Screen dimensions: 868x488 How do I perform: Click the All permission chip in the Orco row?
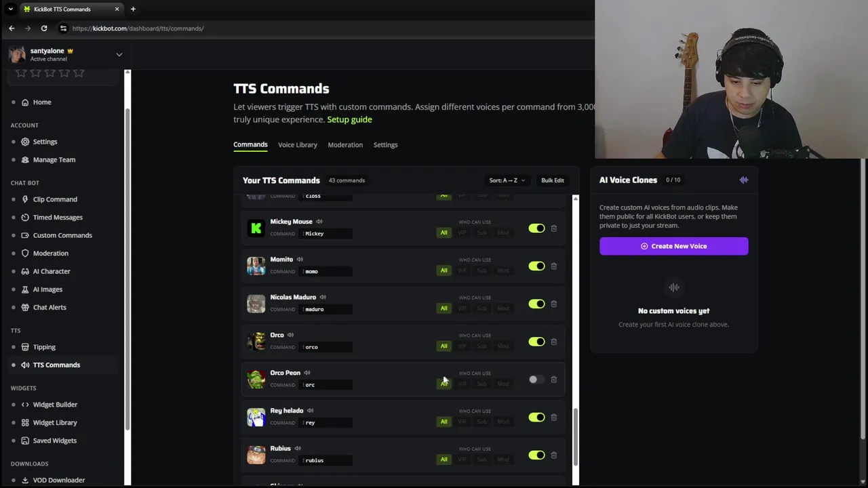(x=443, y=346)
